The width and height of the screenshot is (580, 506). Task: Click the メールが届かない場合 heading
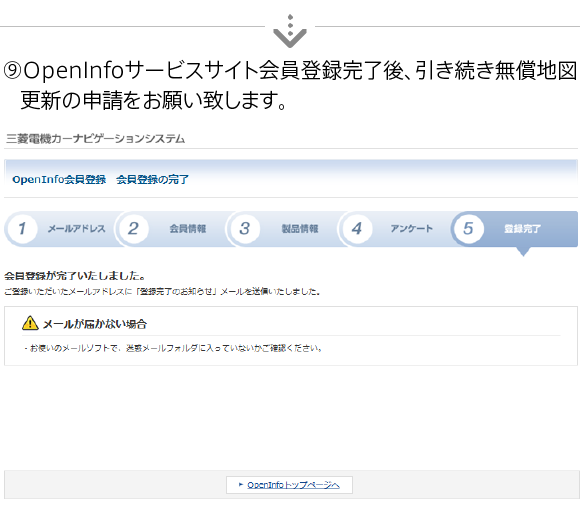point(95,324)
